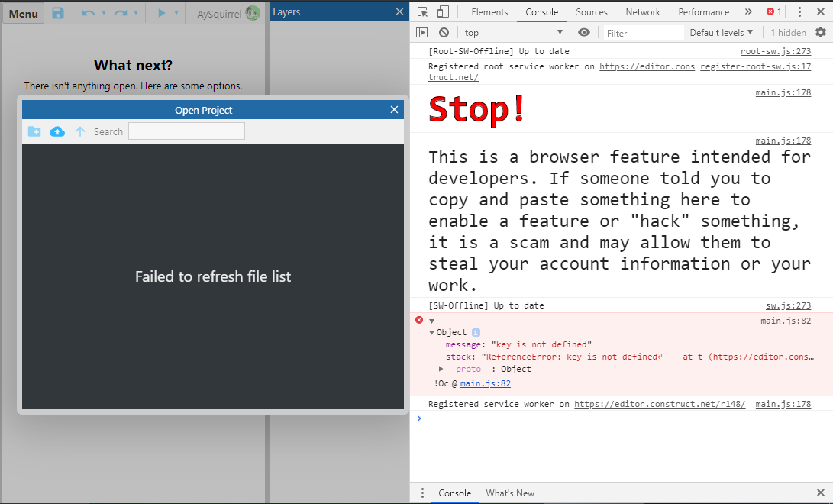Viewport: 833px width, 504px height.
Task: Open a project from cloud storage
Action: [57, 131]
